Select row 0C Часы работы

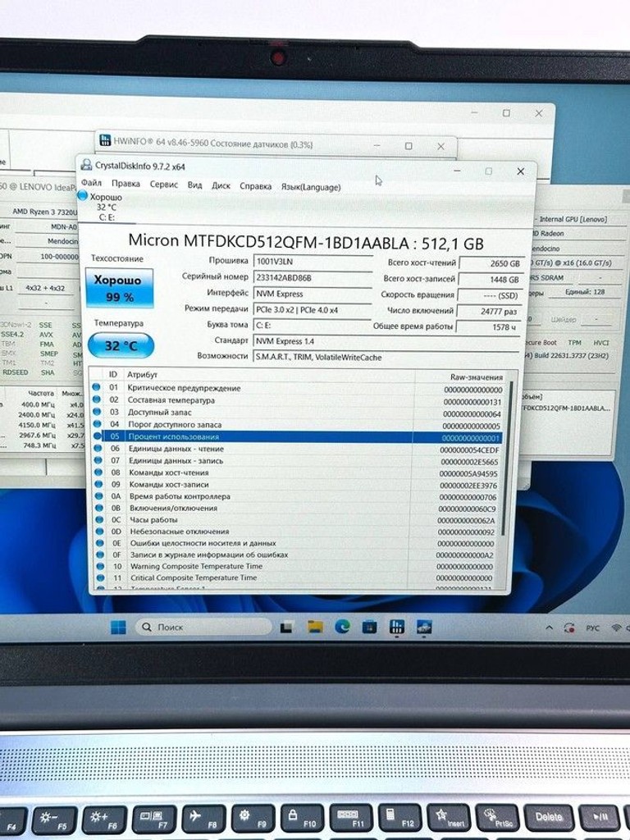click(298, 520)
